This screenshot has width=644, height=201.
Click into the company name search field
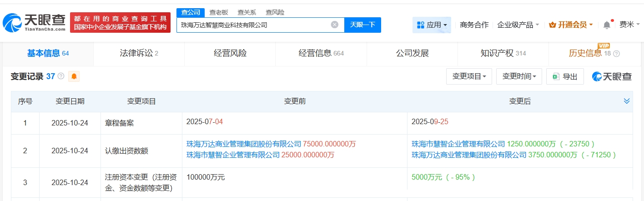point(252,25)
